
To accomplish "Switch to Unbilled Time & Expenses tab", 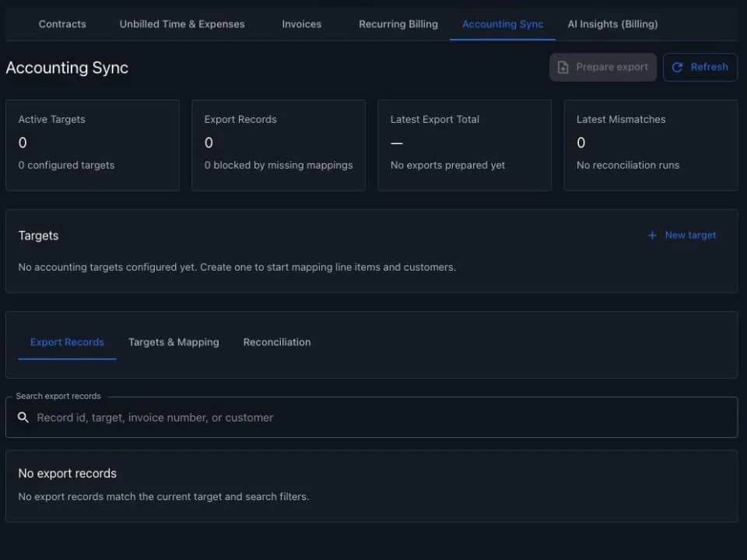I will 182,24.
